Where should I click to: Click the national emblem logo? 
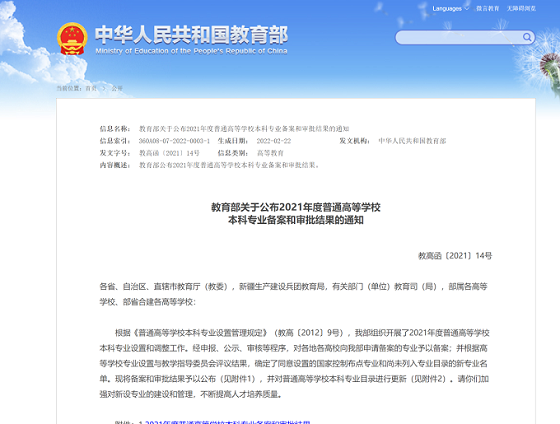point(72,39)
